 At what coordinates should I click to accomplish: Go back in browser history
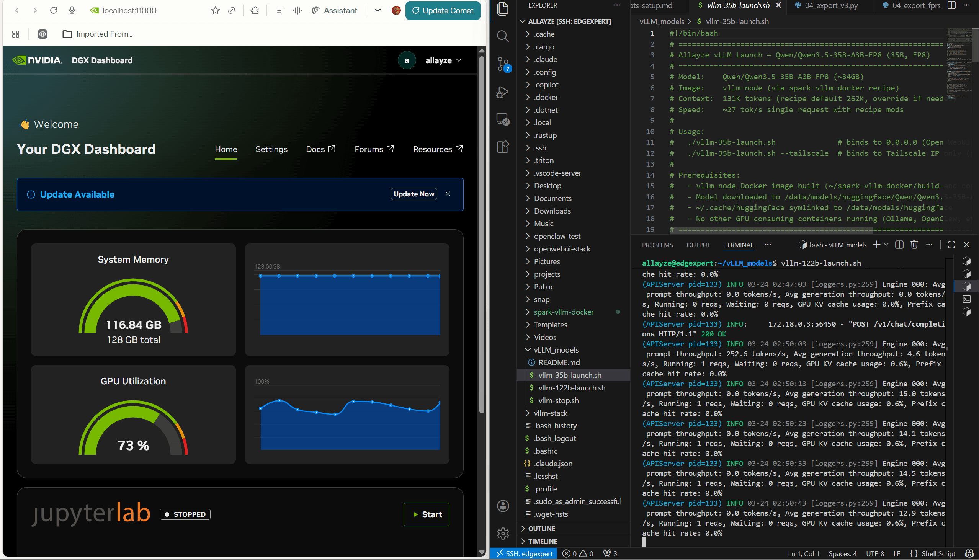17,10
